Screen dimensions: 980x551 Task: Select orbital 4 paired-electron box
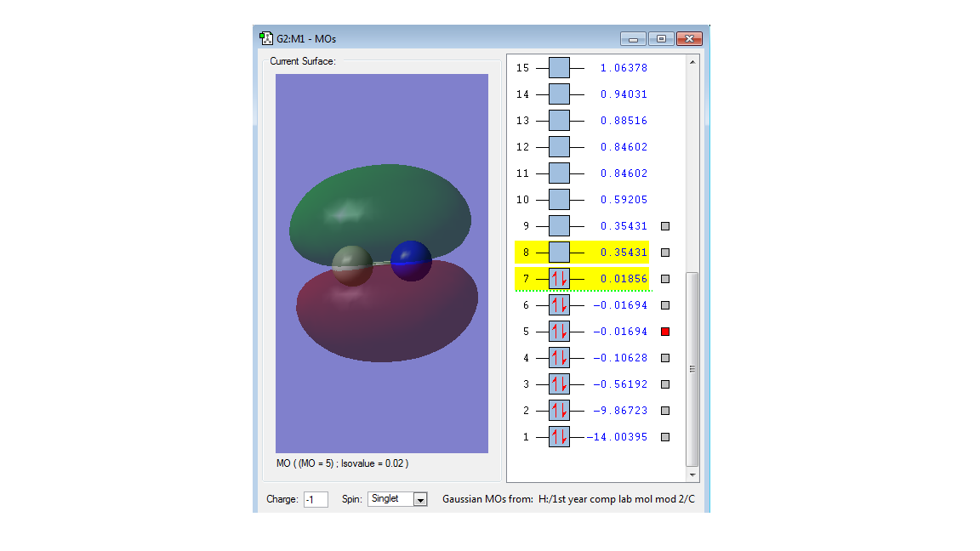coord(559,357)
